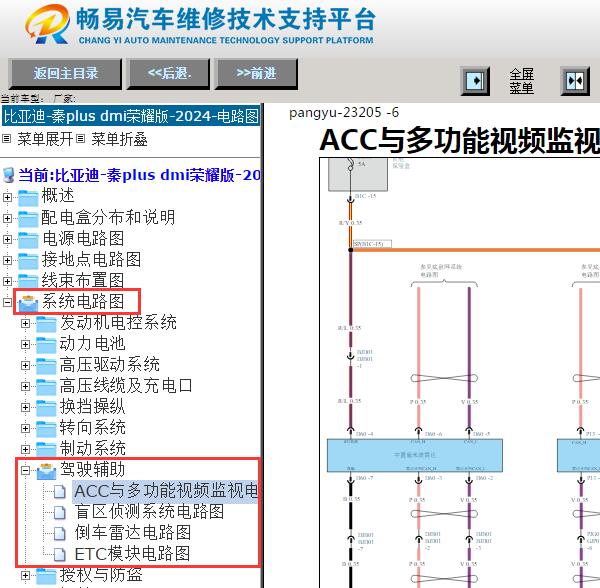Go forward with the >>前进 button
600x588 pixels.
(256, 73)
